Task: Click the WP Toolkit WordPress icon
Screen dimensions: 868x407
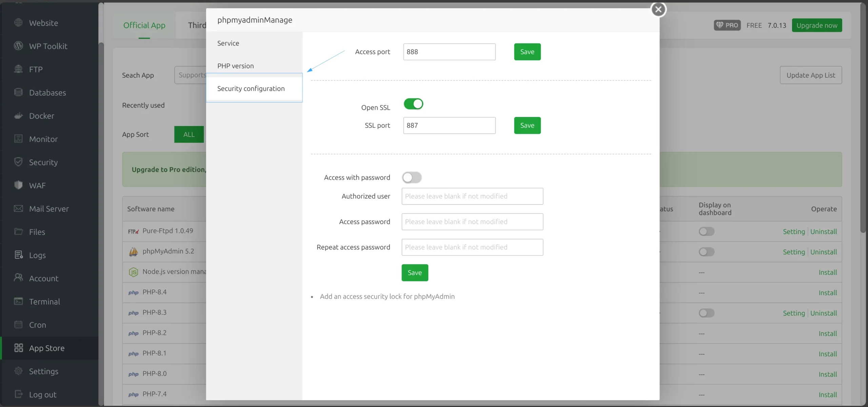Action: click(19, 46)
